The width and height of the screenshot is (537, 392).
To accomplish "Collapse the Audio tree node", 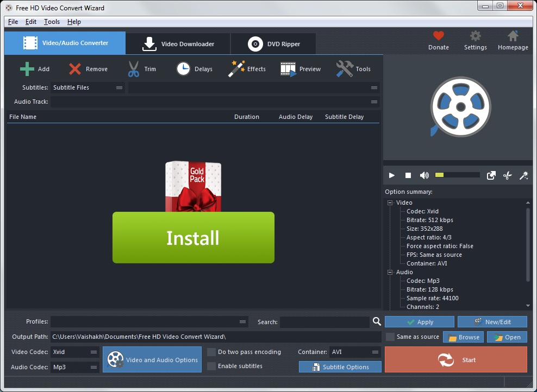I will [390, 272].
